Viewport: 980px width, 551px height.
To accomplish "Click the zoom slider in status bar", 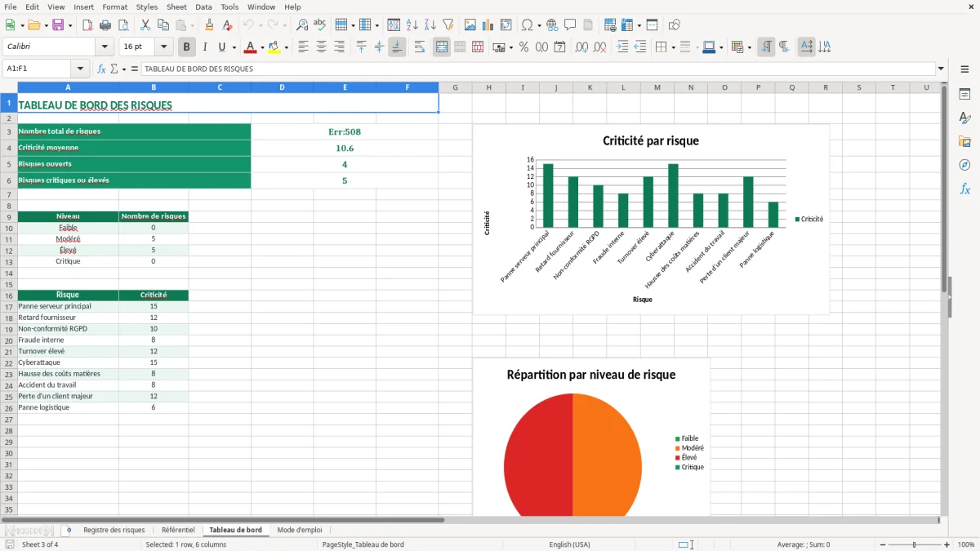I will pos(914,544).
